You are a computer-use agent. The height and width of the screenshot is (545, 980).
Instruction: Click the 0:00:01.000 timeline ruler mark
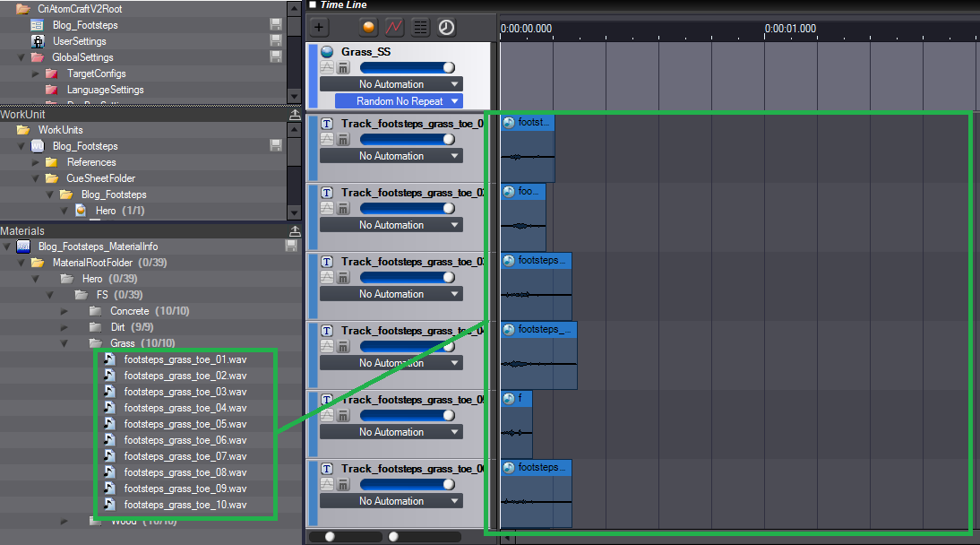[x=790, y=28]
